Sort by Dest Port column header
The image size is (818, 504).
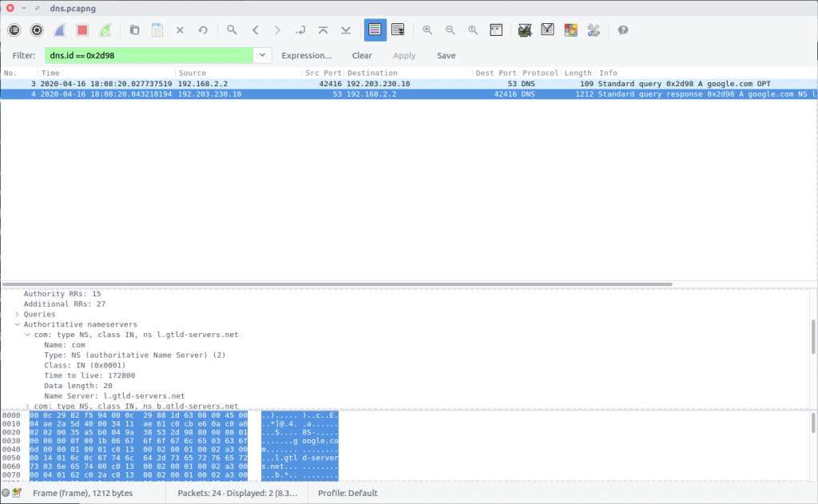click(495, 73)
